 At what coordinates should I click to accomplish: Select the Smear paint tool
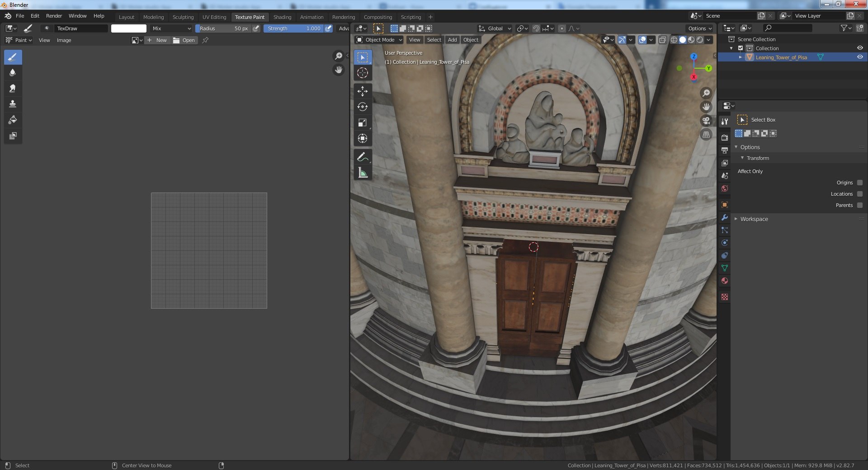[x=13, y=89]
